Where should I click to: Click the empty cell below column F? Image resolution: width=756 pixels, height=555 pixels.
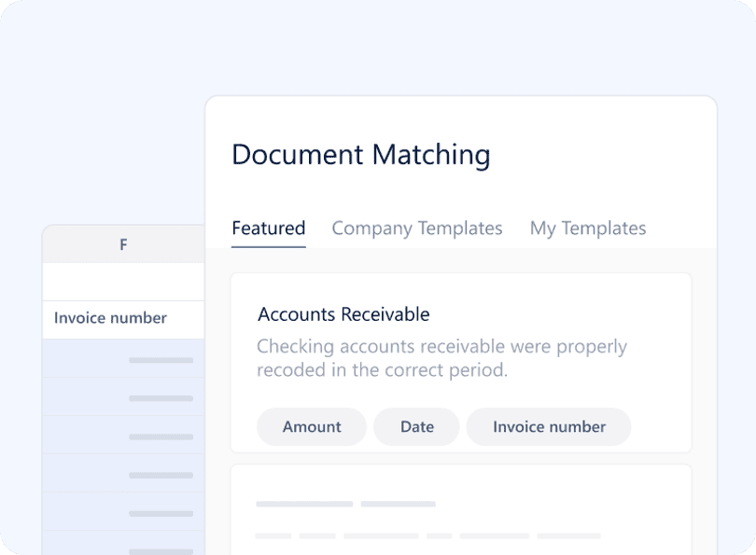[123, 282]
